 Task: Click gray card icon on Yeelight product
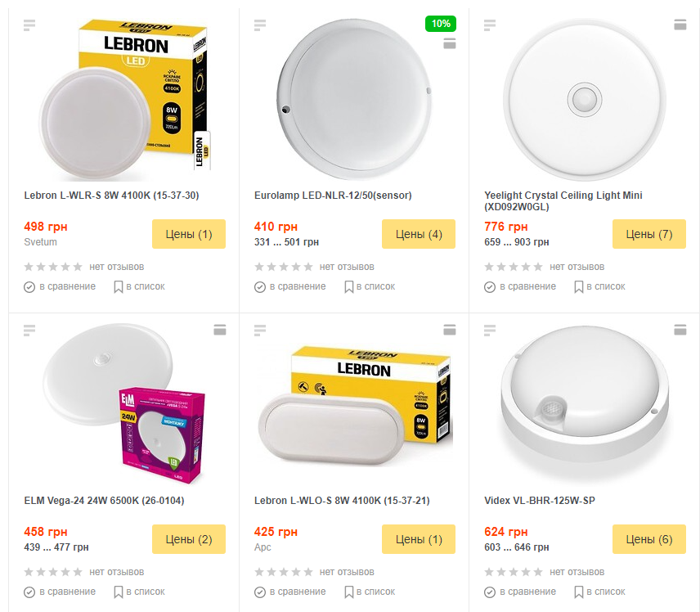(x=680, y=25)
